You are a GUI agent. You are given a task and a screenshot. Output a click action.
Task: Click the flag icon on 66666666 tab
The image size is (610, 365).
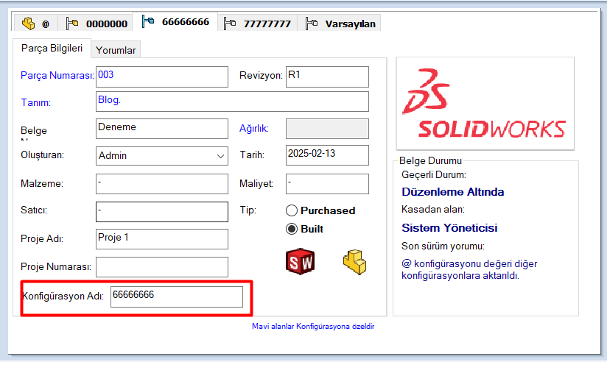(x=148, y=21)
